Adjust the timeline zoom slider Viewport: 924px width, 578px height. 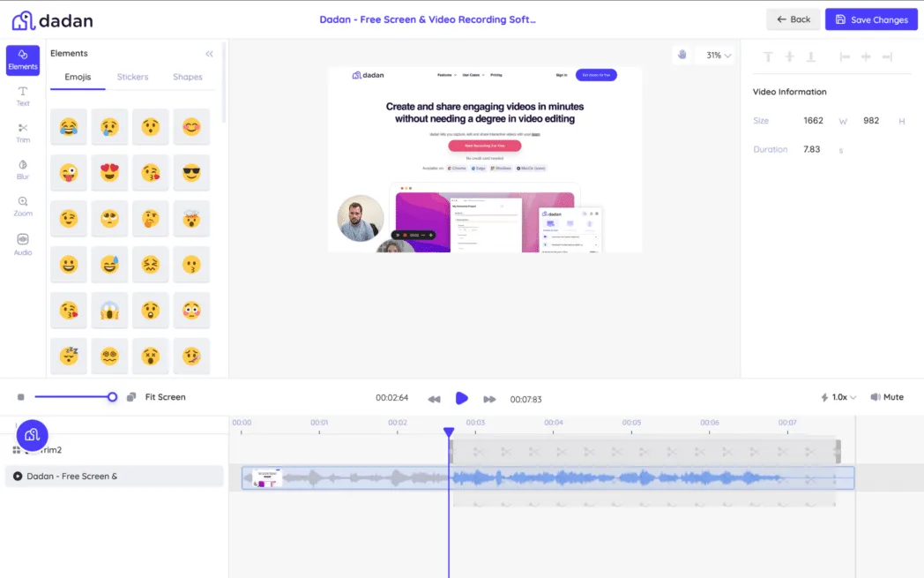112,396
